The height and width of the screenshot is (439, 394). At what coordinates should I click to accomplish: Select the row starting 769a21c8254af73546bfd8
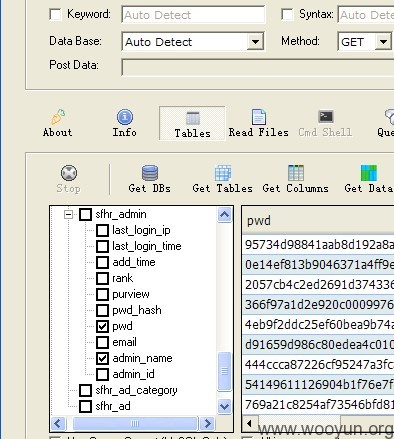318,404
